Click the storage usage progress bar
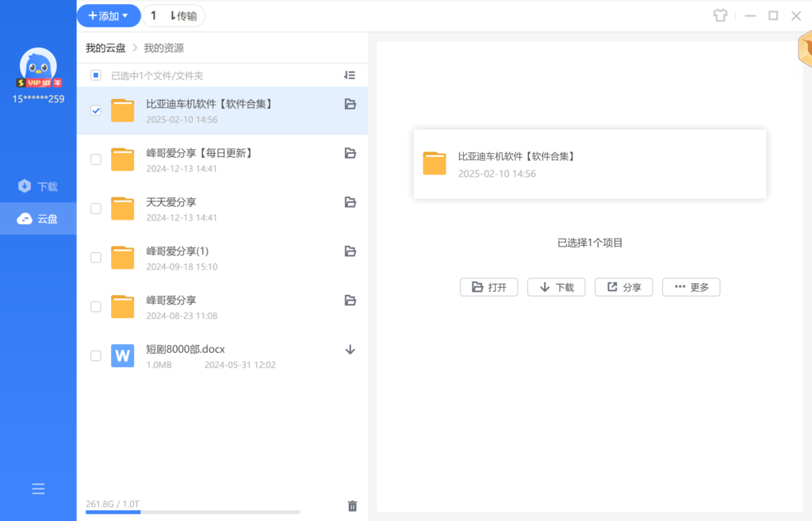Viewport: 812px width, 521px height. coord(193,512)
